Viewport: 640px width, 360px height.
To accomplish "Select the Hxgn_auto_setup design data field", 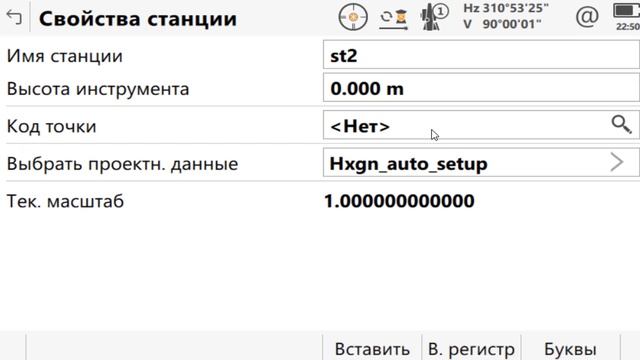I will (x=481, y=162).
